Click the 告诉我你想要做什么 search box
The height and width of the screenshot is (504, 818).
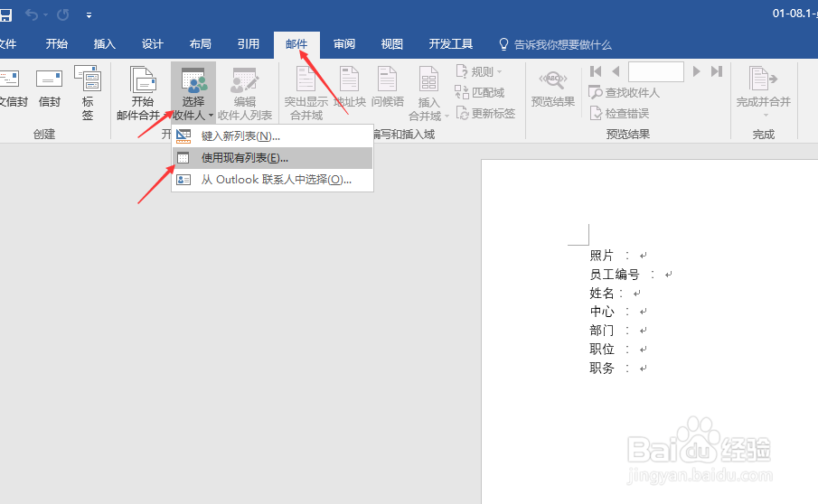(556, 45)
